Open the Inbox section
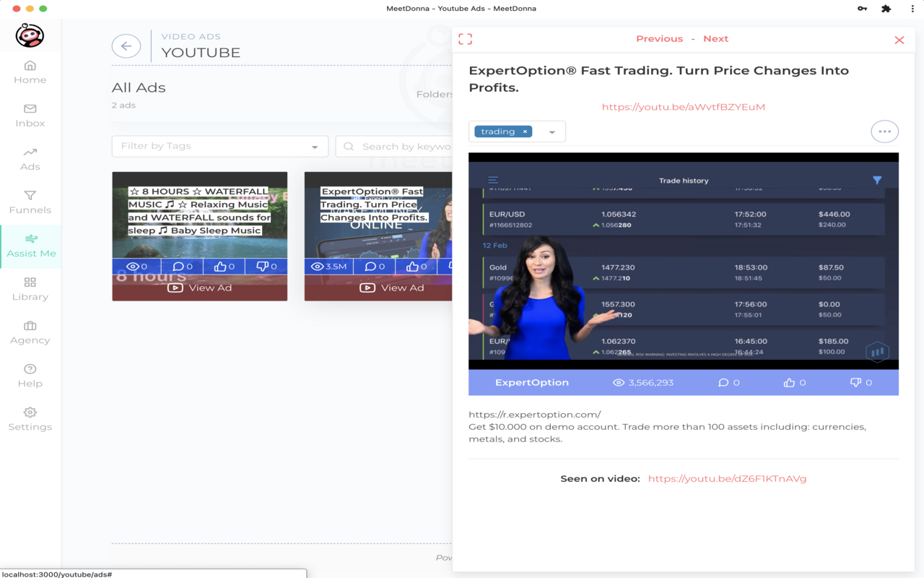This screenshot has width=924, height=578. (30, 116)
